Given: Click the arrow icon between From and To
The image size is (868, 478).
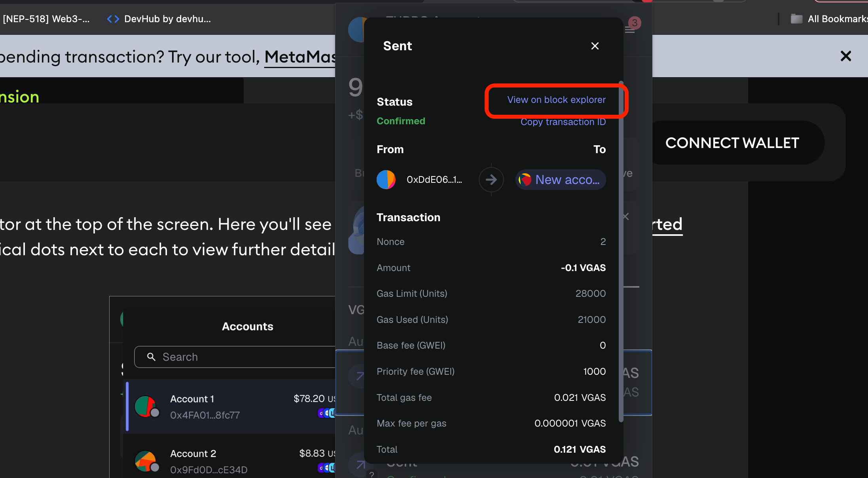Looking at the screenshot, I should coord(491,180).
